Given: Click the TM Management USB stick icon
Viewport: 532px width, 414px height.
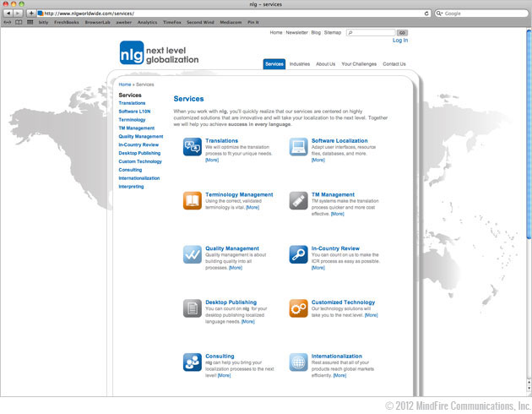Looking at the screenshot, I should (299, 200).
